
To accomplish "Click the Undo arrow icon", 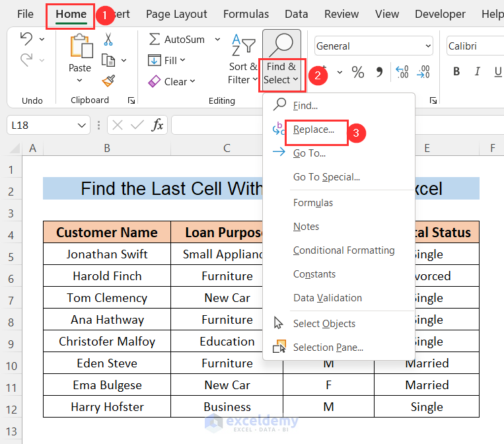I will 26,39.
